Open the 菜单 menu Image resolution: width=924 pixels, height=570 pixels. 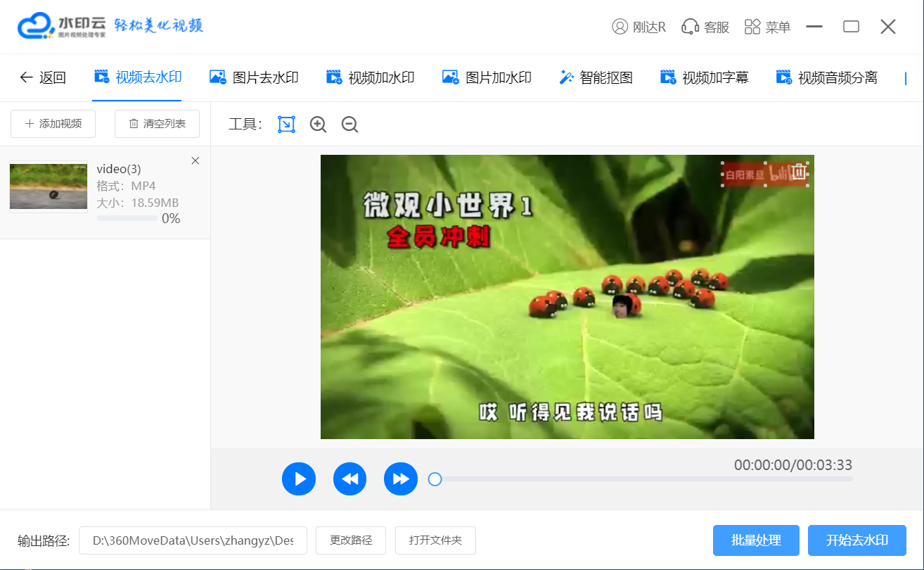point(767,27)
